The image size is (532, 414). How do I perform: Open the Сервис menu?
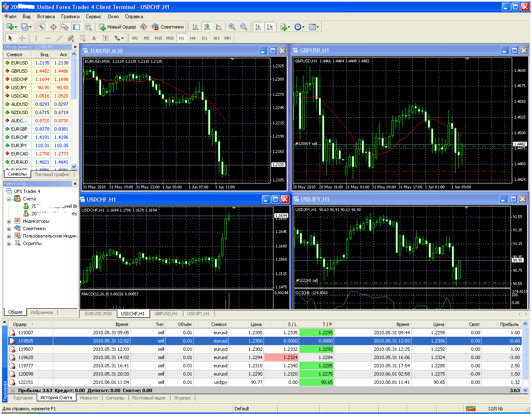point(94,17)
